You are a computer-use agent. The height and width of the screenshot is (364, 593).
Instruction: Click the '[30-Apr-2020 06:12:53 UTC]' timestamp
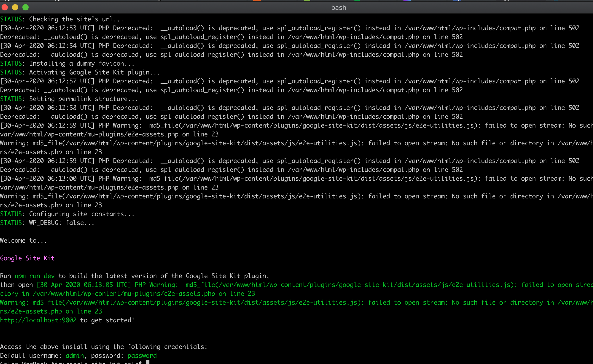tap(47, 28)
